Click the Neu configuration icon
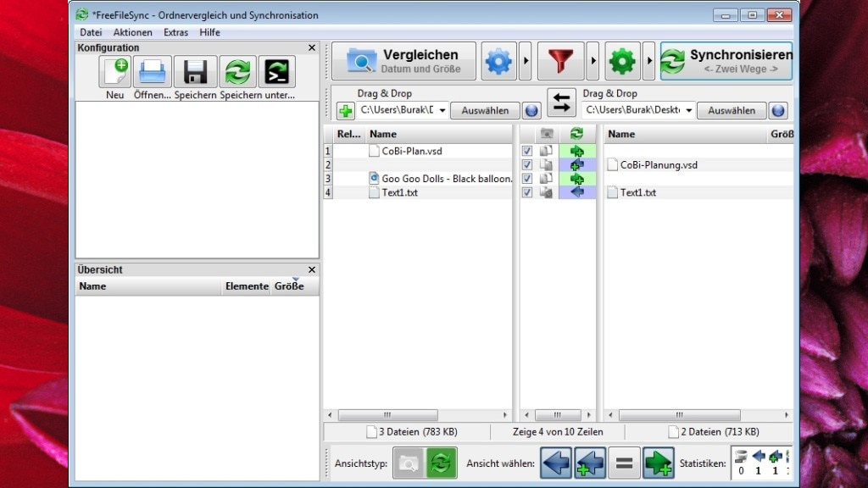This screenshot has width=868, height=488. tap(115, 72)
